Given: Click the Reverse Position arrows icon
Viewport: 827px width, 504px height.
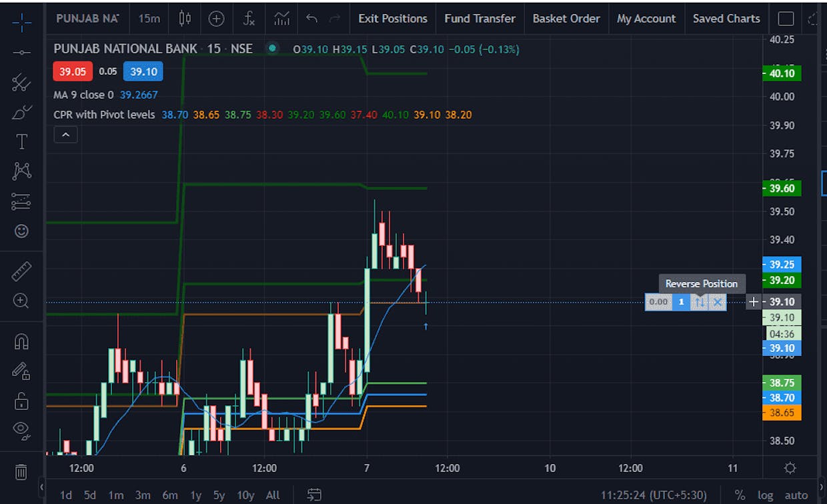Looking at the screenshot, I should [699, 302].
